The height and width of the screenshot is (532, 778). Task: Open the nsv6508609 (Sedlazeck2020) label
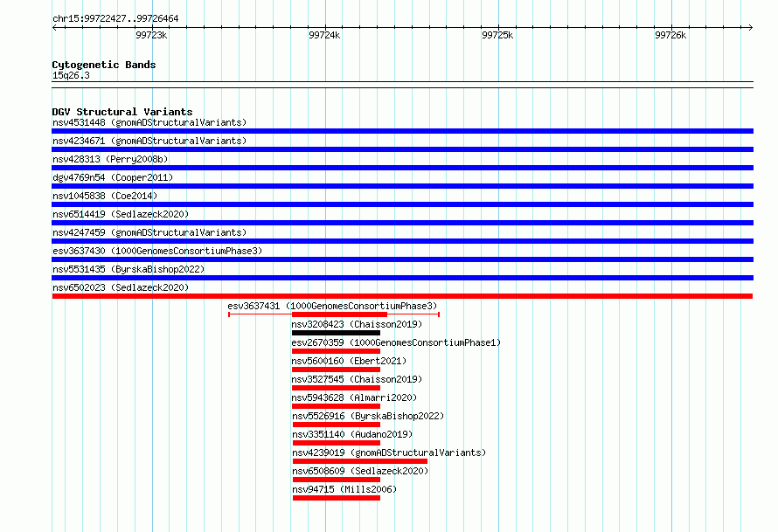[360, 471]
